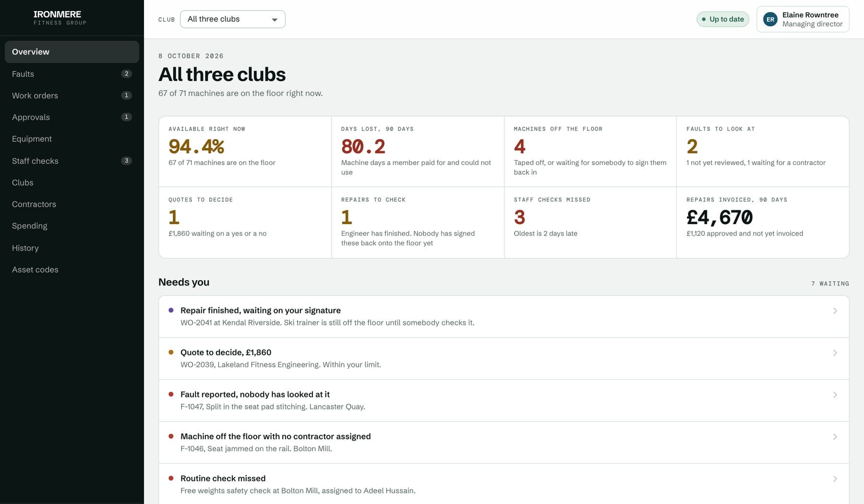The width and height of the screenshot is (864, 504).
Task: Click the Faults count badge showing 2
Action: 126,74
